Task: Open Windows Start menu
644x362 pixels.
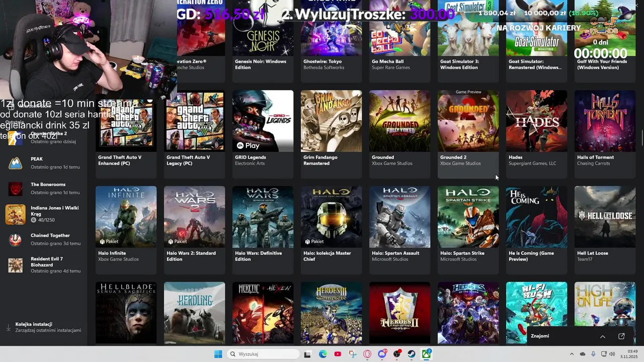Action: [218, 354]
